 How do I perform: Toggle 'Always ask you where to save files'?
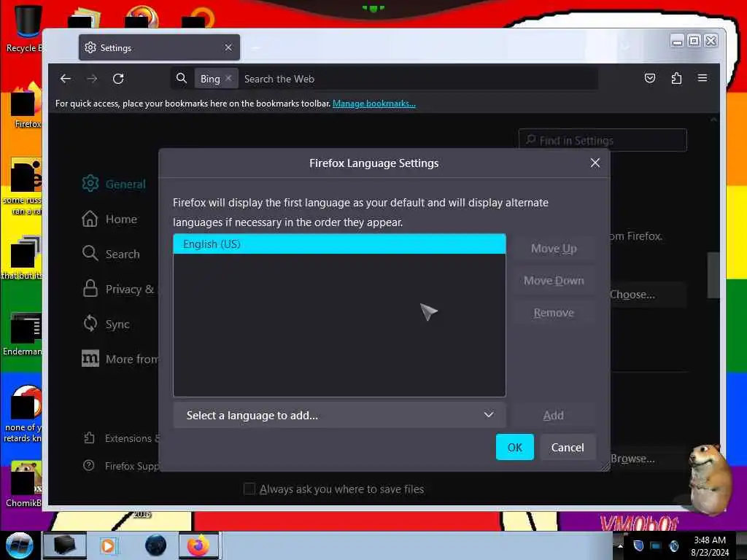coord(249,489)
